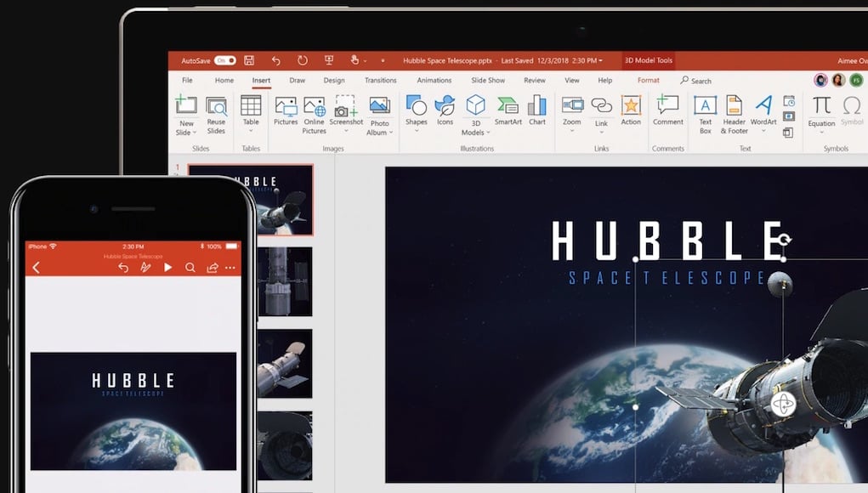Expand the Zoom dropdown arrow
868x493 pixels.
[572, 131]
